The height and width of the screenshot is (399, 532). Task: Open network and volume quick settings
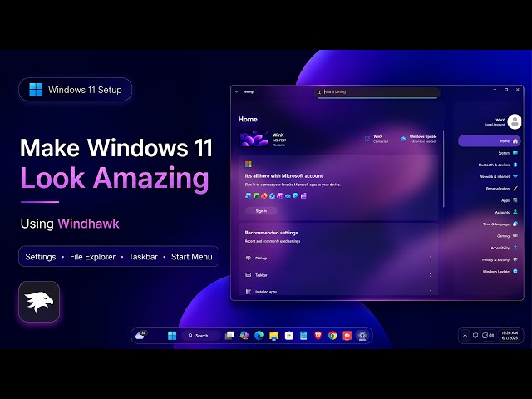point(488,336)
